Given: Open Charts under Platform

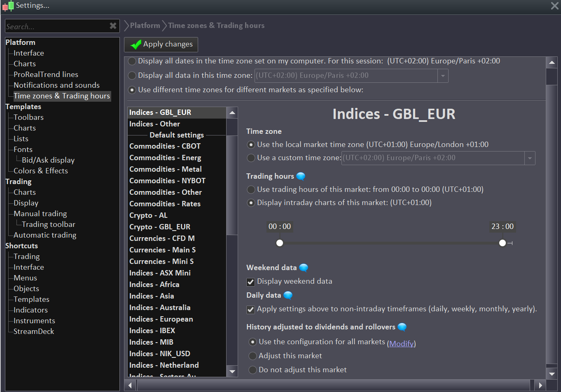Looking at the screenshot, I should coord(25,64).
